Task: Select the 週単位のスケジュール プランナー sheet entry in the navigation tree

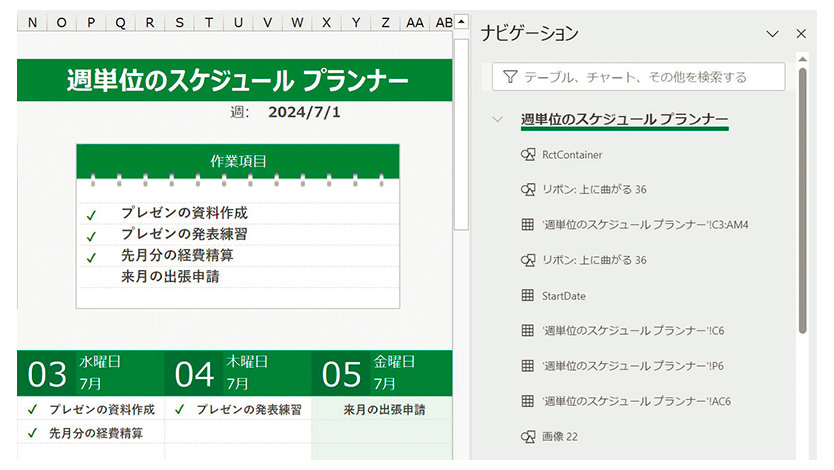Action: pos(624,120)
